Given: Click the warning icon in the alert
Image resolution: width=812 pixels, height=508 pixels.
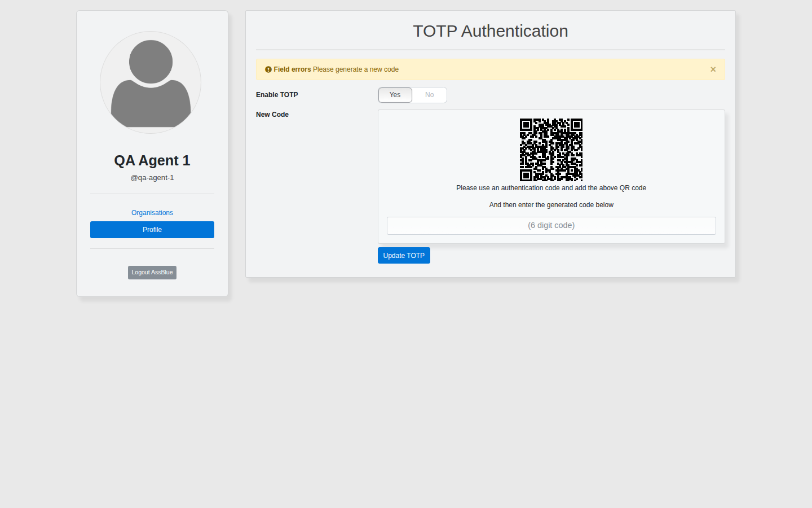Looking at the screenshot, I should pos(268,69).
